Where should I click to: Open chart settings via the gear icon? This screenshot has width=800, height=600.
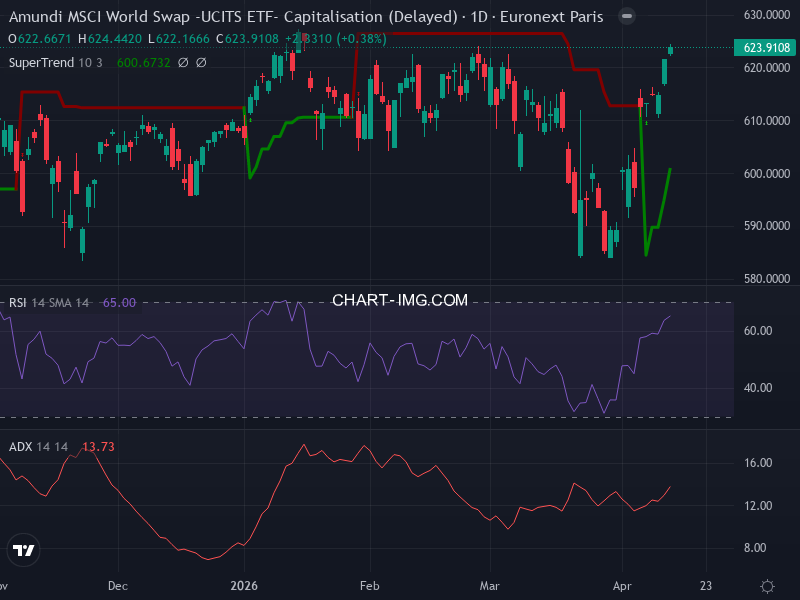coord(766,588)
